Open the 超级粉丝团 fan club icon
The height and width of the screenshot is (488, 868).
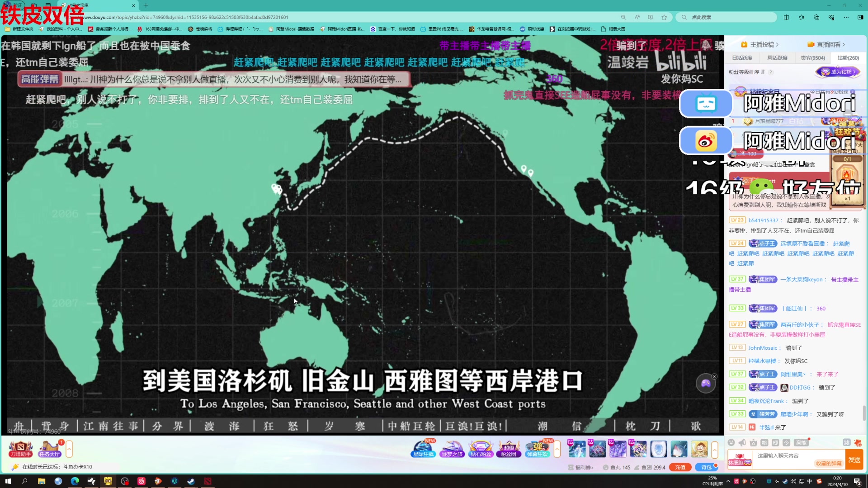(x=509, y=449)
